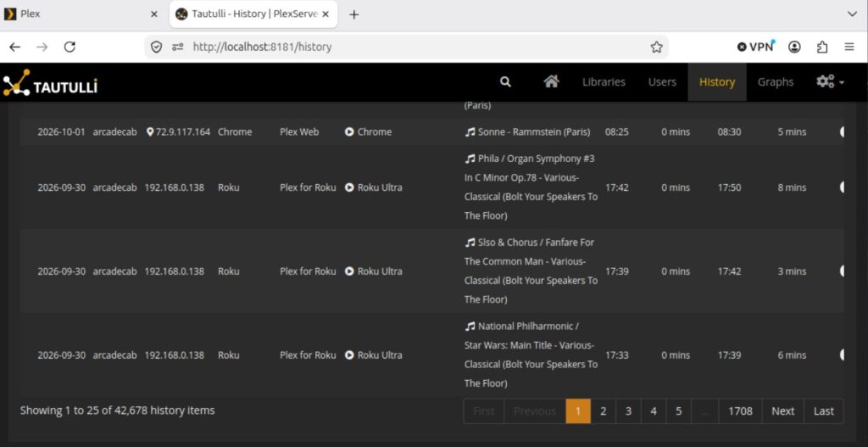Open the Tautulli search icon

pos(505,82)
